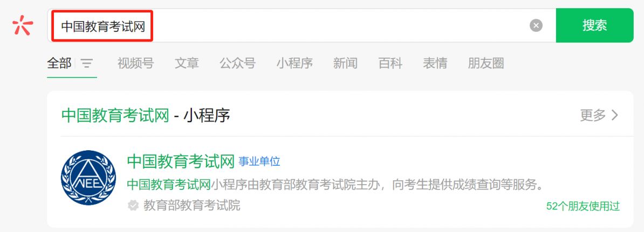Click the blue 事业单位 tag
The image size is (644, 232).
[x=259, y=161]
